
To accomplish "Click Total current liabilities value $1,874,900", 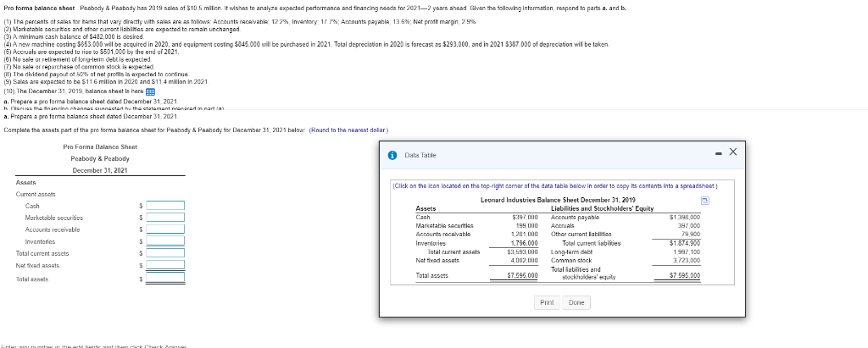I will tap(685, 242).
